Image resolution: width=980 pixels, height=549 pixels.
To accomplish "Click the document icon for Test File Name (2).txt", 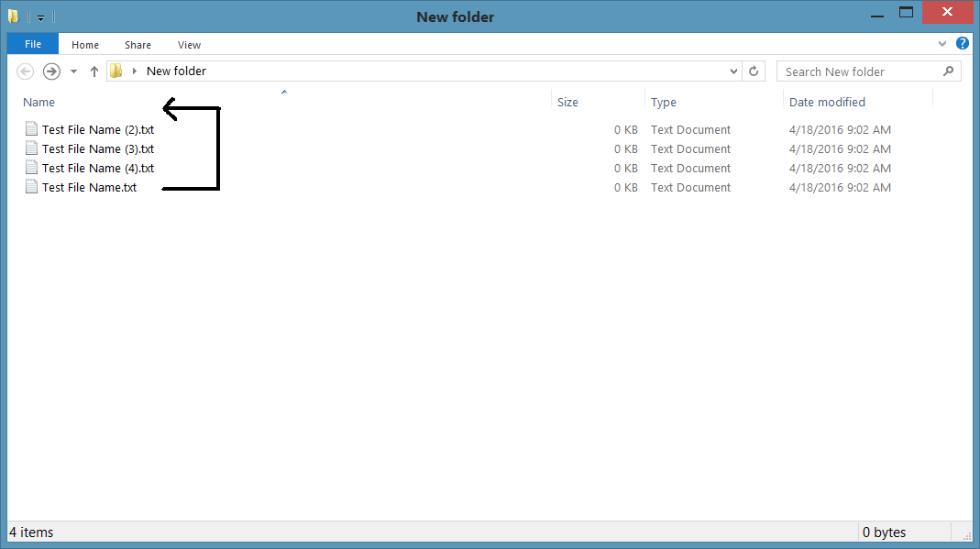I will [x=30, y=129].
